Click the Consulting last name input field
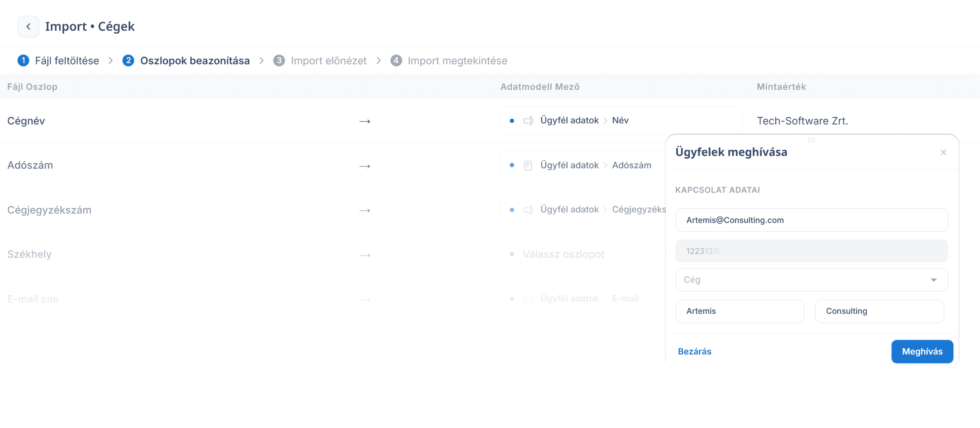Viewport: 980px width, 428px height. click(x=879, y=311)
